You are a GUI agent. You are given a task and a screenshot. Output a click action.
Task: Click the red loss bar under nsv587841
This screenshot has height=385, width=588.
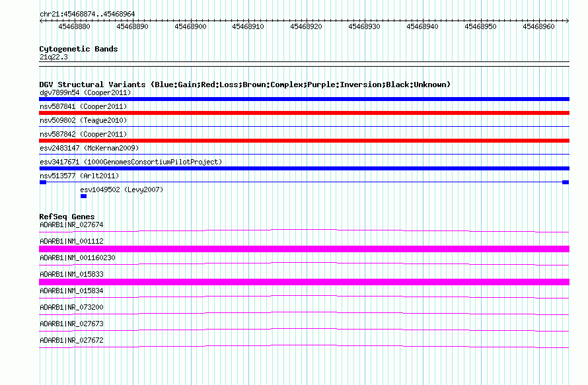pos(304,113)
